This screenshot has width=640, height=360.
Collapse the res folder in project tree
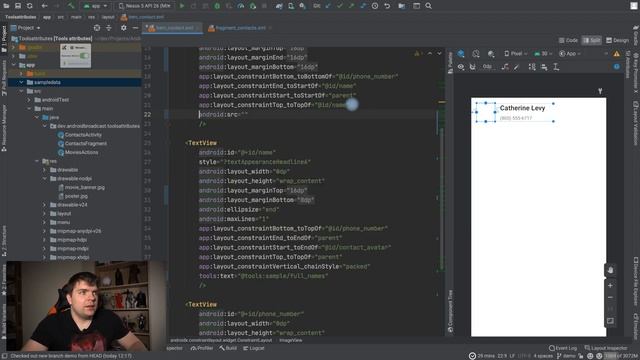(37, 161)
